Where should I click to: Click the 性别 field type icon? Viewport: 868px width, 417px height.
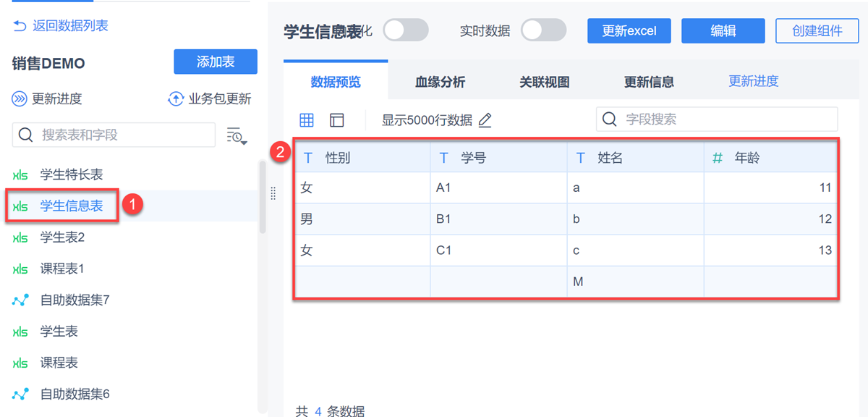pyautogui.click(x=308, y=158)
